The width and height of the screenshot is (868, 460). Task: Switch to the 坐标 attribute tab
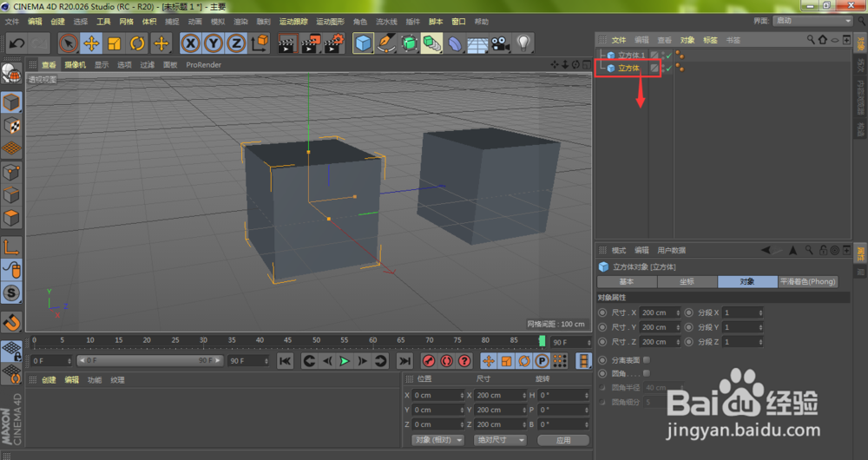click(x=687, y=282)
